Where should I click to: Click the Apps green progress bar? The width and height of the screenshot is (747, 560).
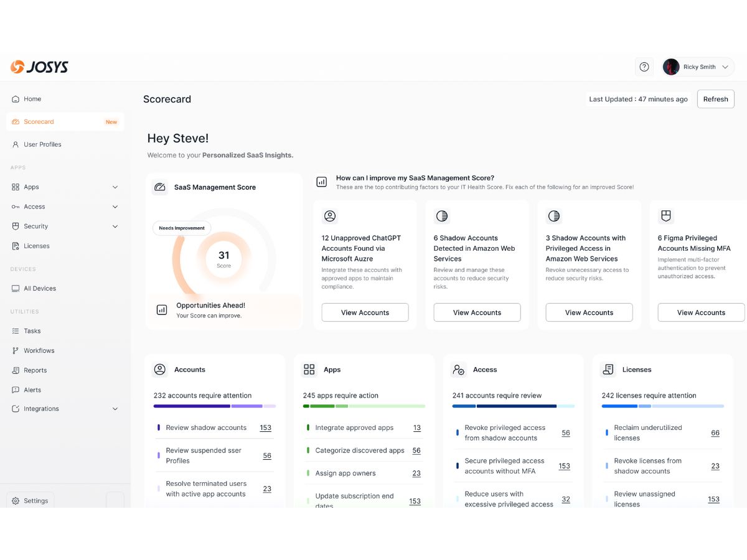(x=364, y=406)
